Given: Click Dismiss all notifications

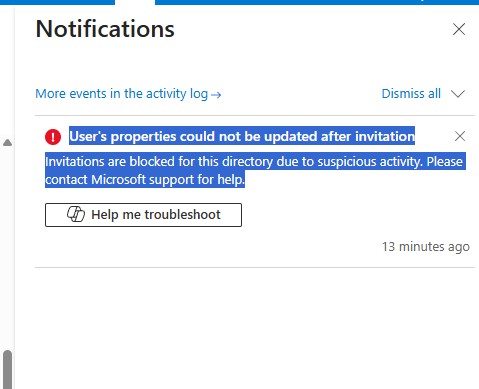Looking at the screenshot, I should pos(411,94).
